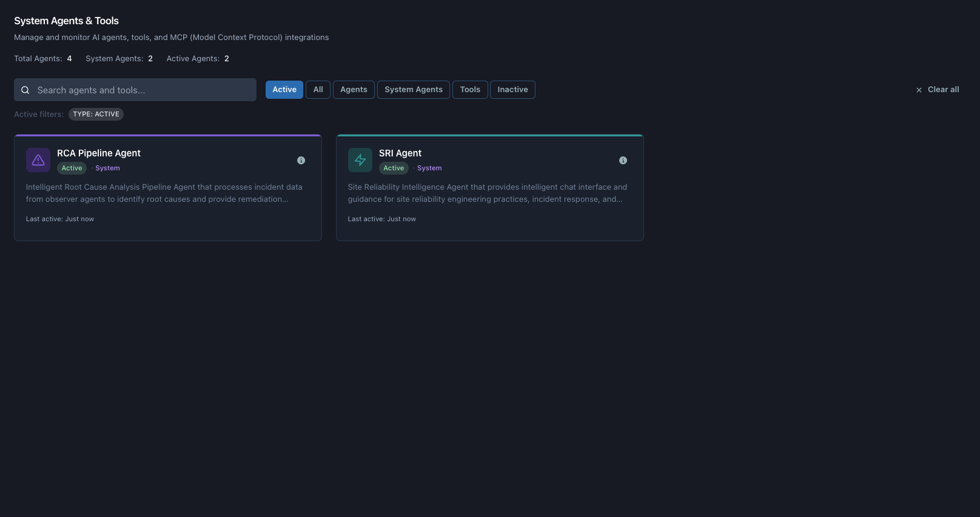This screenshot has height=517, width=980.
Task: Click System label on RCA Pipeline Agent
Action: (x=107, y=168)
